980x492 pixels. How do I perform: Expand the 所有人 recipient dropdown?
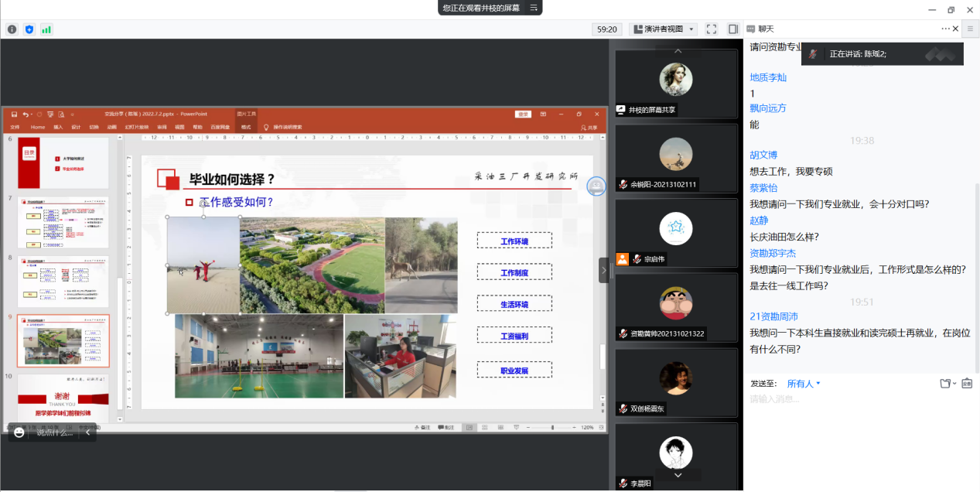(804, 384)
